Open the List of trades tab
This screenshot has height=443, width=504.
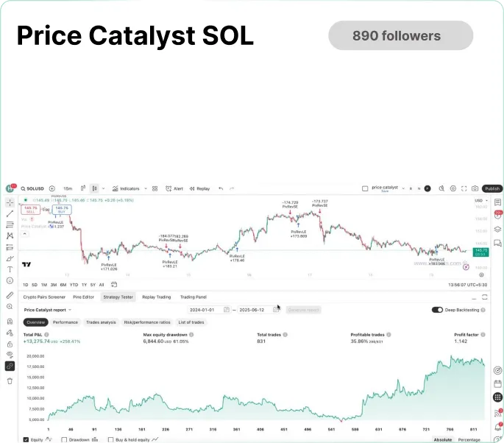(x=191, y=322)
